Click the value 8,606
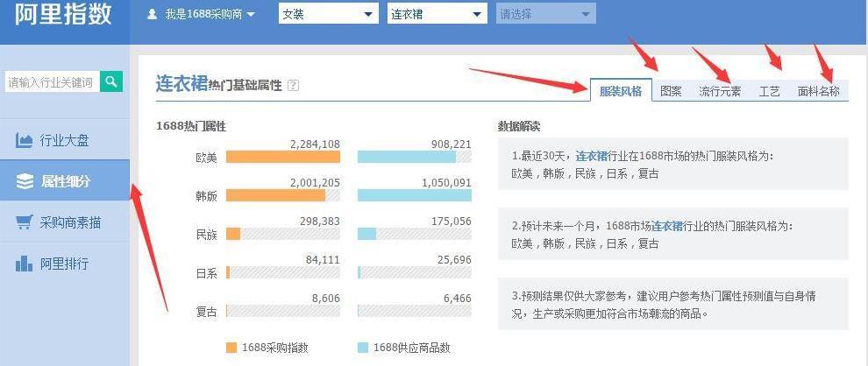 [x=326, y=298]
